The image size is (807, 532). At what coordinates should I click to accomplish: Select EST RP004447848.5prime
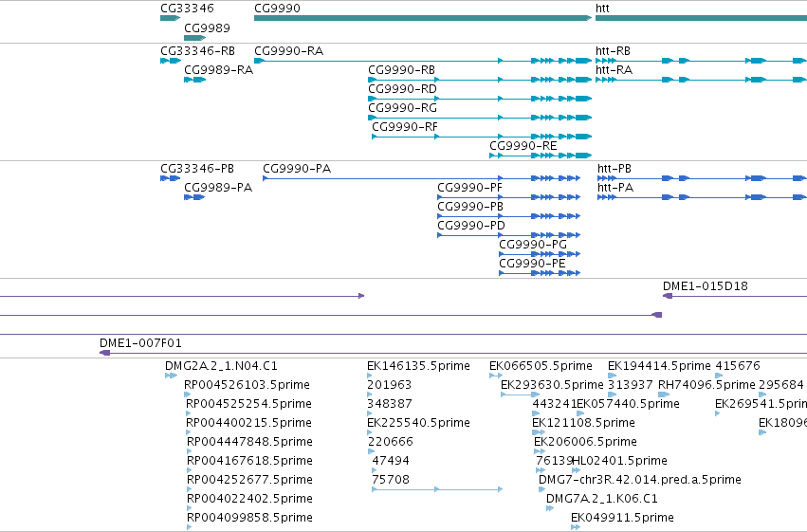click(x=249, y=443)
